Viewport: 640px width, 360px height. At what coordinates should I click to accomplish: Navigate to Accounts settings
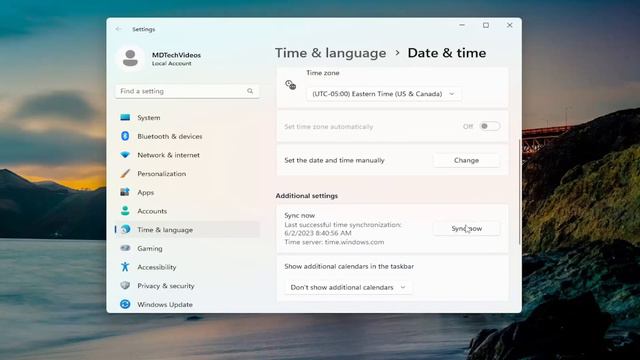click(187, 211)
